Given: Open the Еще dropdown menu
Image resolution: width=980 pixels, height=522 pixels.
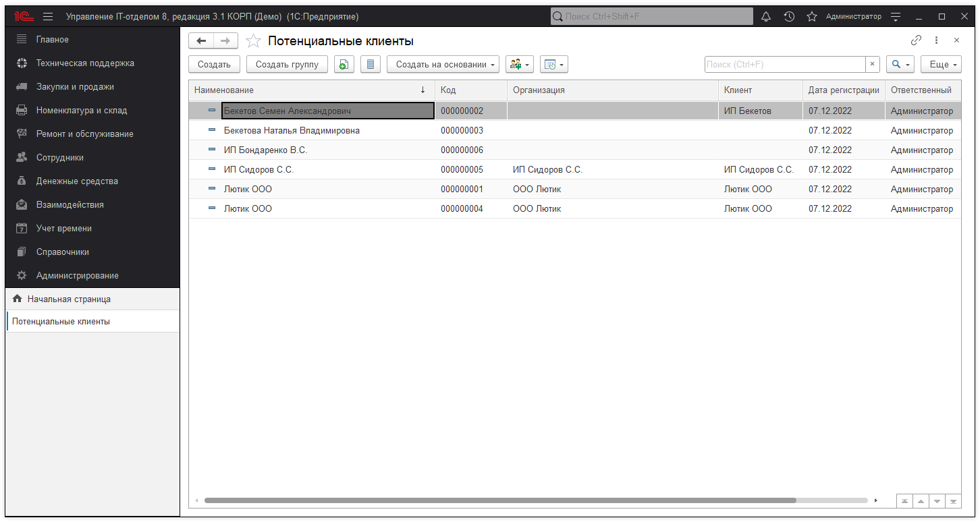Looking at the screenshot, I should tap(940, 64).
